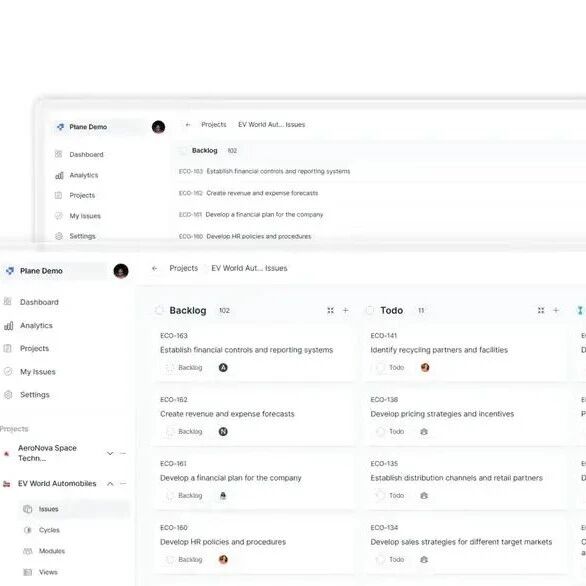Open Settings in the front window sidebar
Image resolution: width=586 pixels, height=586 pixels.
[x=34, y=395]
